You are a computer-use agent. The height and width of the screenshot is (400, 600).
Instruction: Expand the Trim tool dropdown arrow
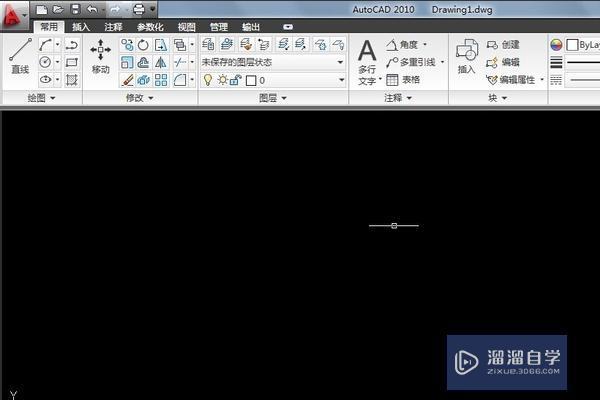[192, 62]
